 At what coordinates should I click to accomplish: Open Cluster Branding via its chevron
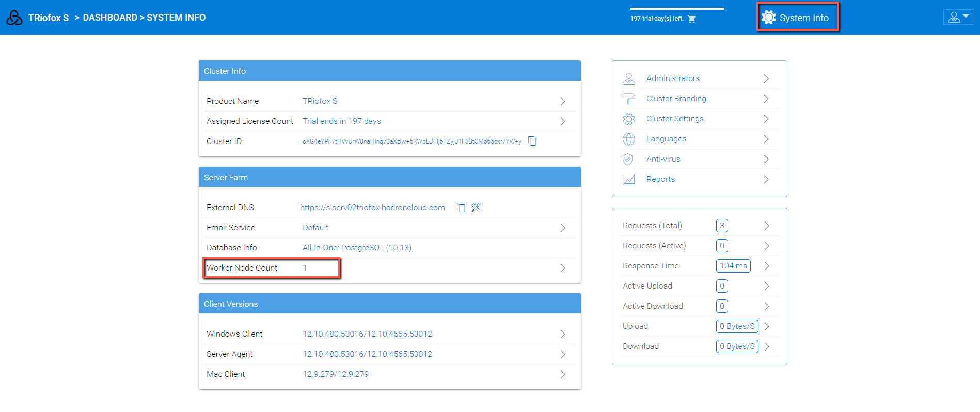(x=766, y=99)
